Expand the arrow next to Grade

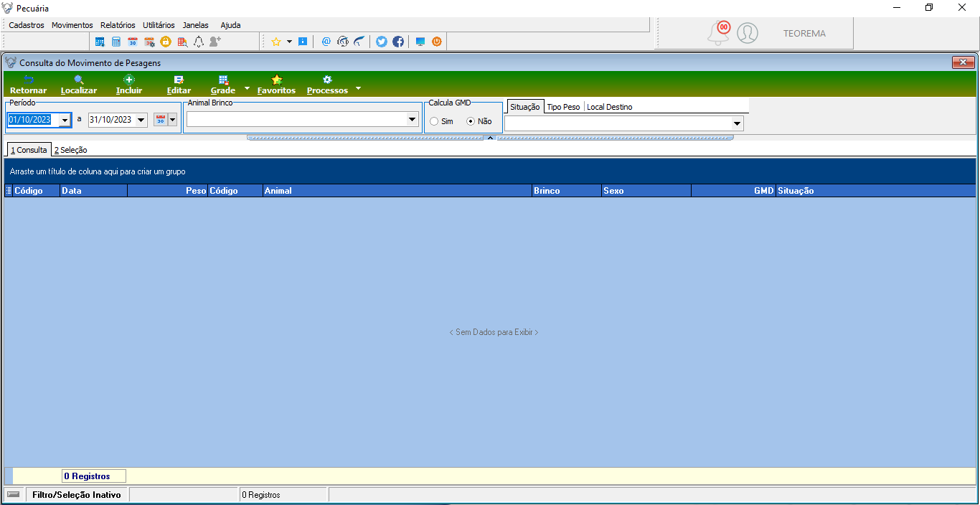coord(247,89)
